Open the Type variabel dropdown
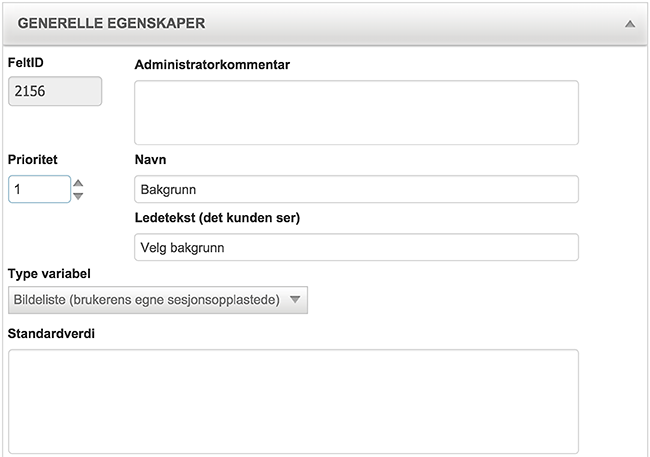Viewport: 650px width, 457px height. (x=158, y=300)
